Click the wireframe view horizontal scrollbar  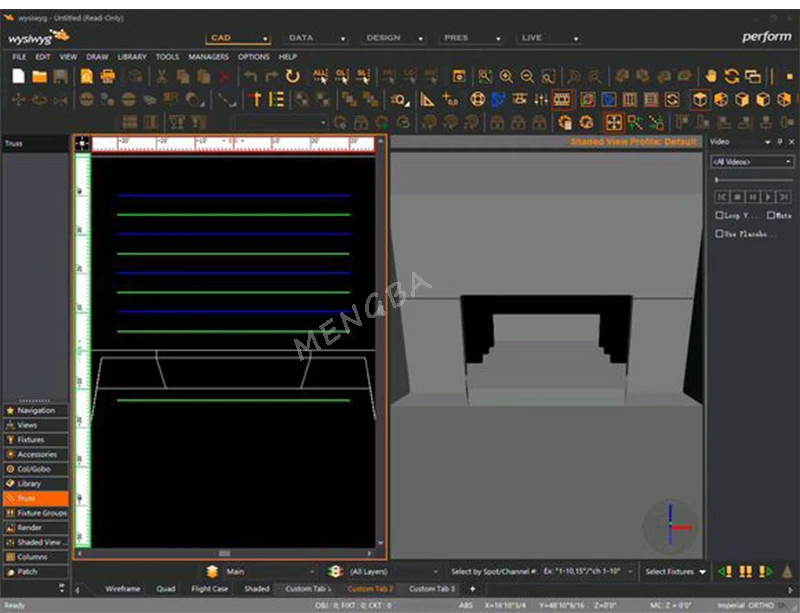(224, 553)
